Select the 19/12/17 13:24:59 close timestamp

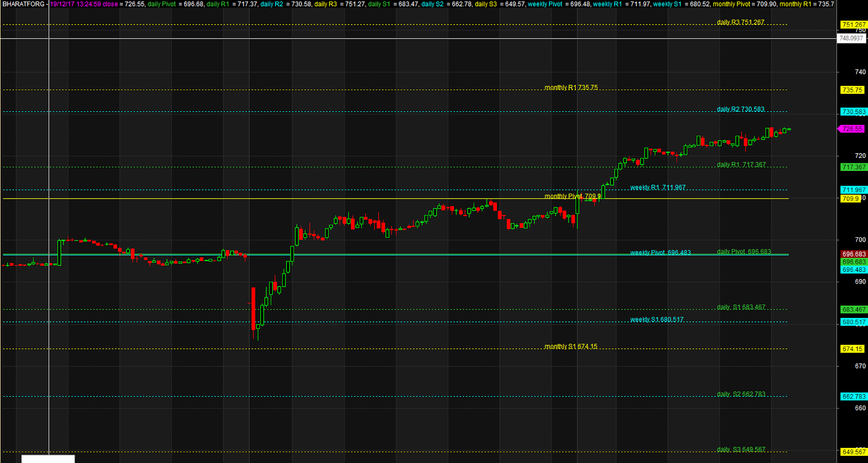click(84, 4)
